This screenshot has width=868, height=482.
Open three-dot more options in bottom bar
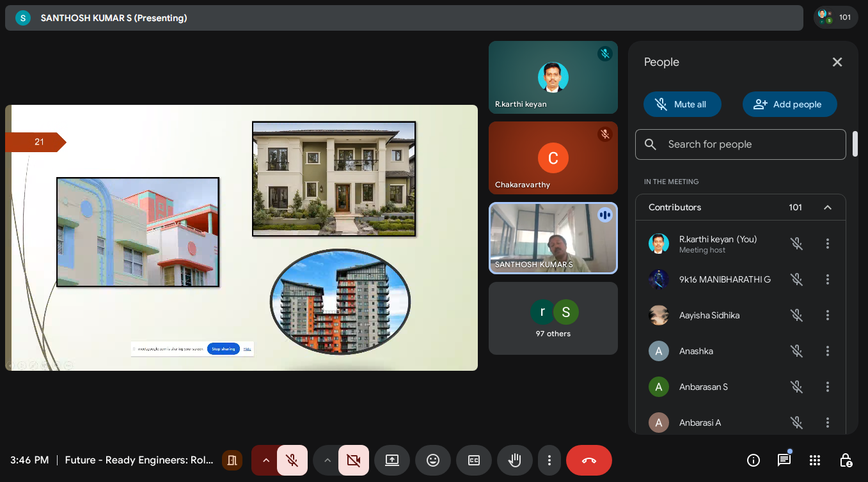click(549, 460)
